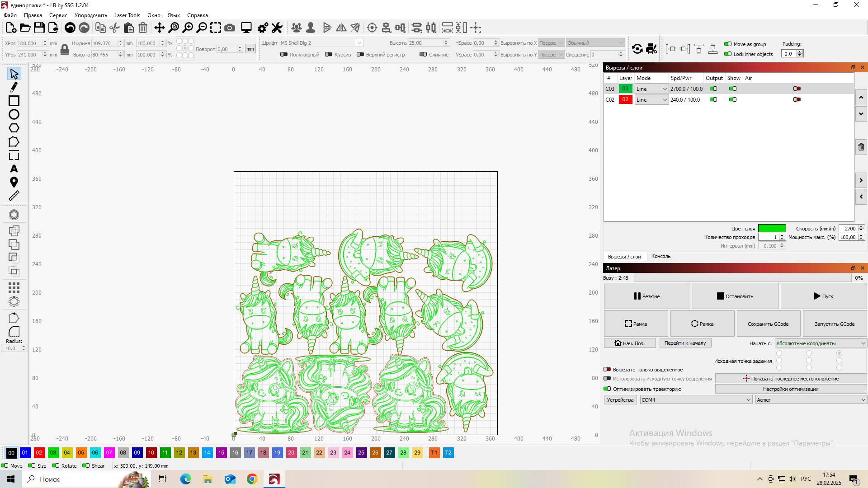Click the Preview monitor icon
This screenshot has height=488, width=868.
click(246, 28)
